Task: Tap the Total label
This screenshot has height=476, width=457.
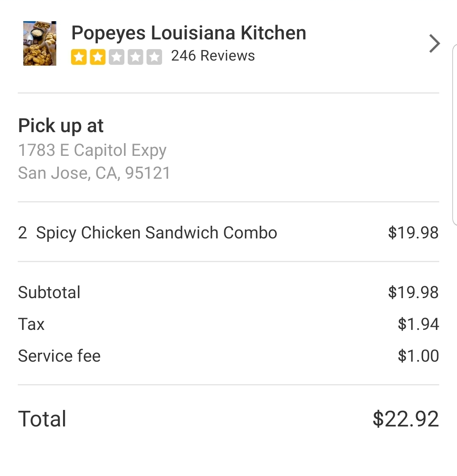Action: point(42,419)
